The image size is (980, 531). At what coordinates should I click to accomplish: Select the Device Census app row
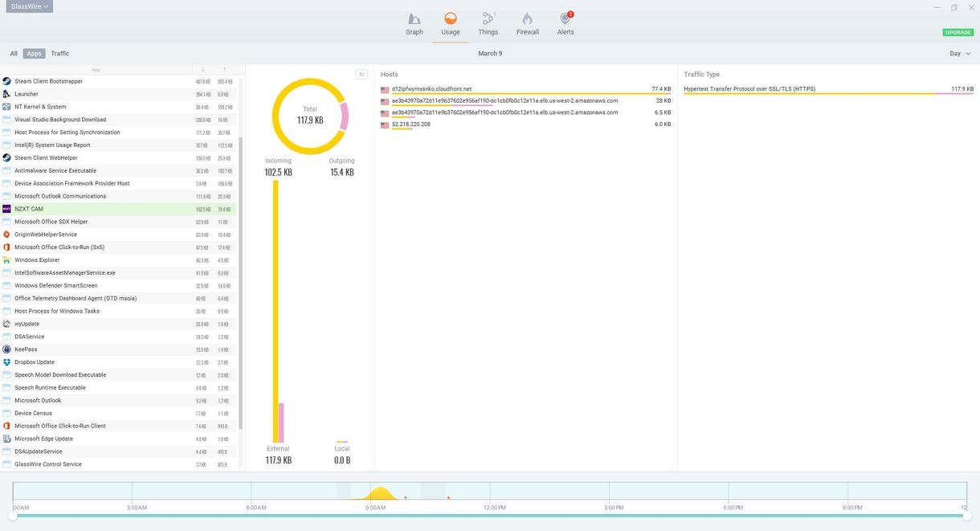[119, 413]
